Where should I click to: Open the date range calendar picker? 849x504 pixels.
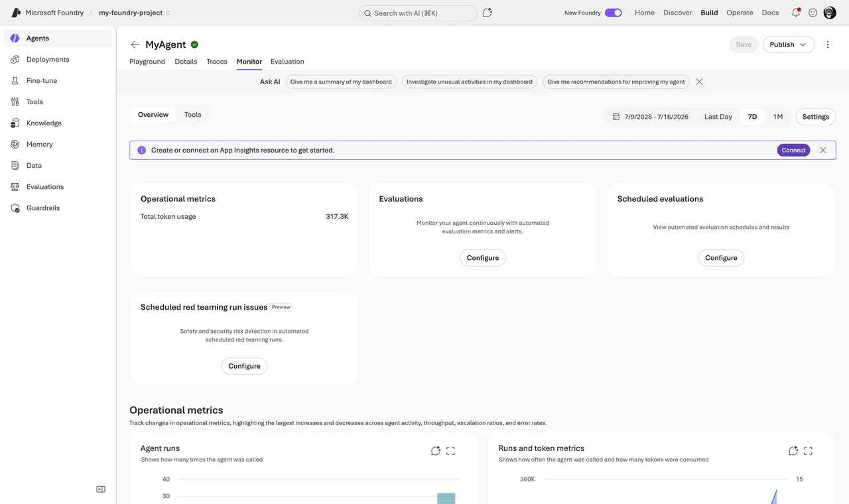[x=650, y=117]
